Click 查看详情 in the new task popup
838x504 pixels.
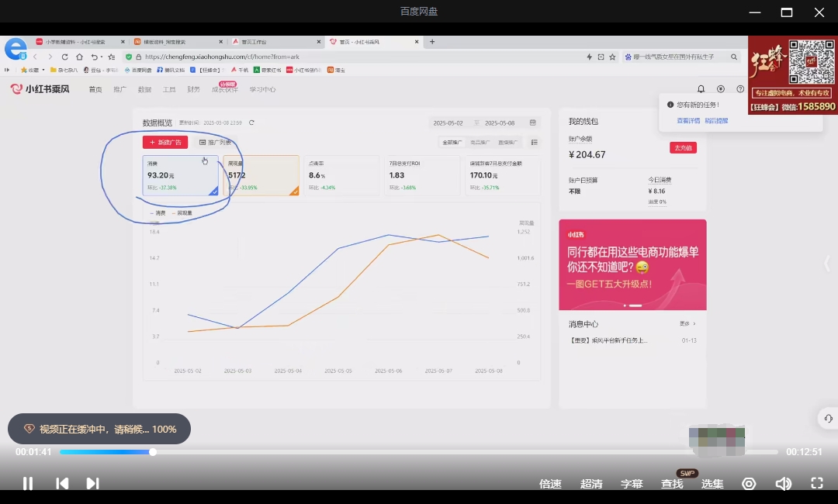click(688, 121)
